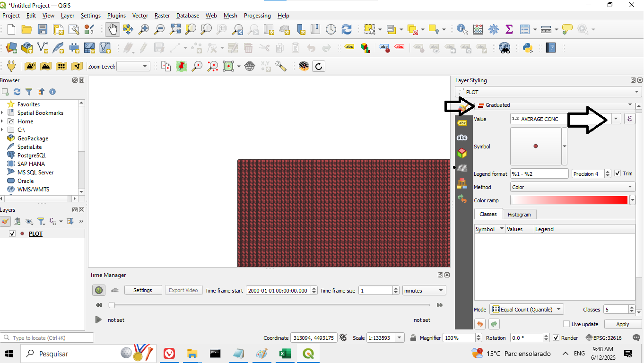Click the EPSG:32616 CRS button

pyautogui.click(x=604, y=338)
